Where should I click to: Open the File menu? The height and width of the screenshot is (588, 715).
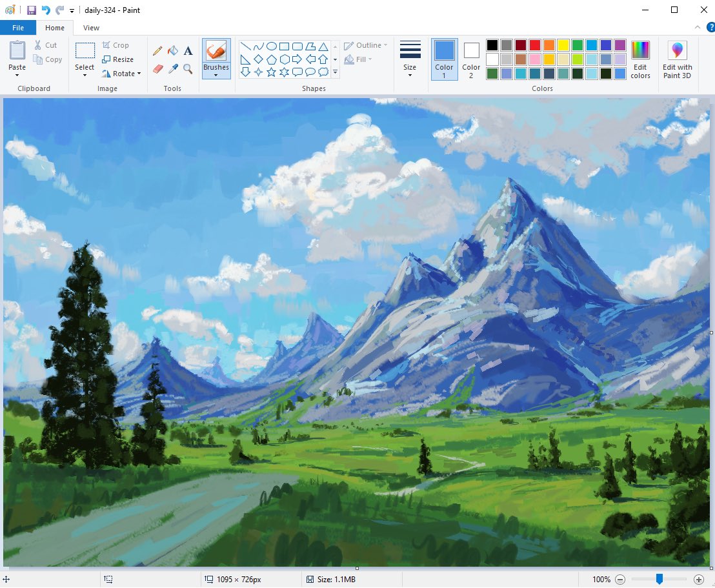(x=18, y=28)
